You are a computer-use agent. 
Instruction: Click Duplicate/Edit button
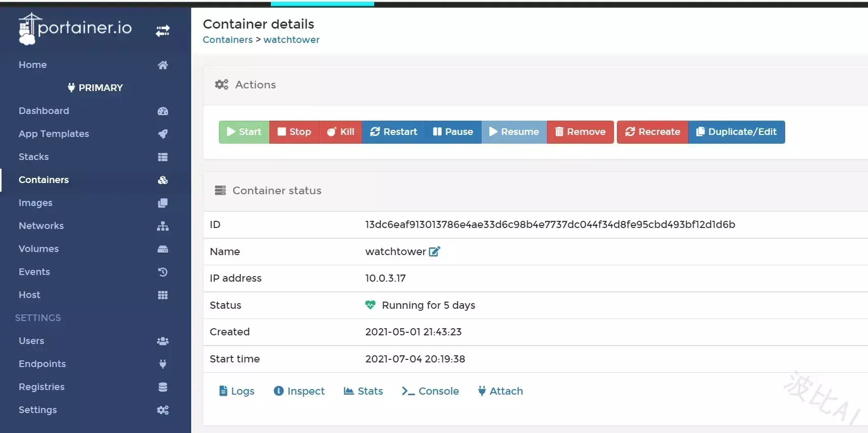737,132
